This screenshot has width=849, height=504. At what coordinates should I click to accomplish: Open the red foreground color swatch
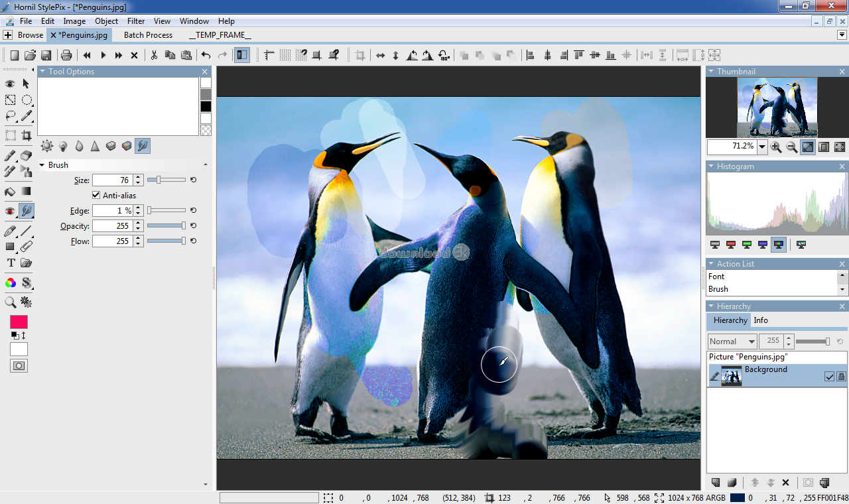click(19, 322)
